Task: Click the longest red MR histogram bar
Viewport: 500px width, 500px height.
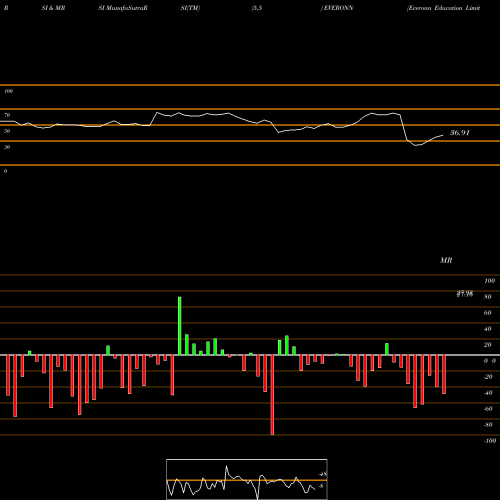Action: (272, 395)
